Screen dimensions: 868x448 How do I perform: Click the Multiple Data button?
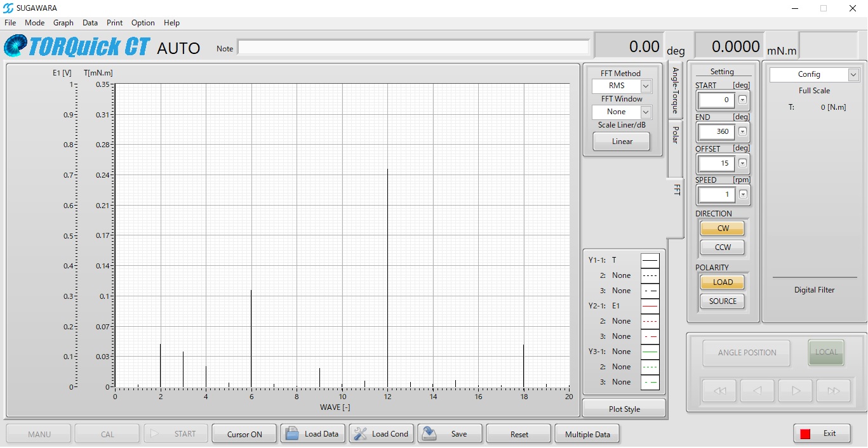tap(587, 434)
